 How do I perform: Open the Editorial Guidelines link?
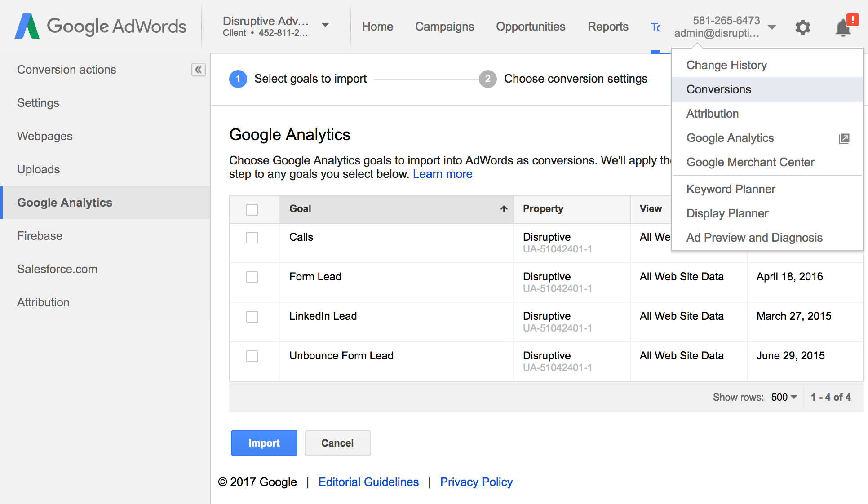tap(368, 482)
